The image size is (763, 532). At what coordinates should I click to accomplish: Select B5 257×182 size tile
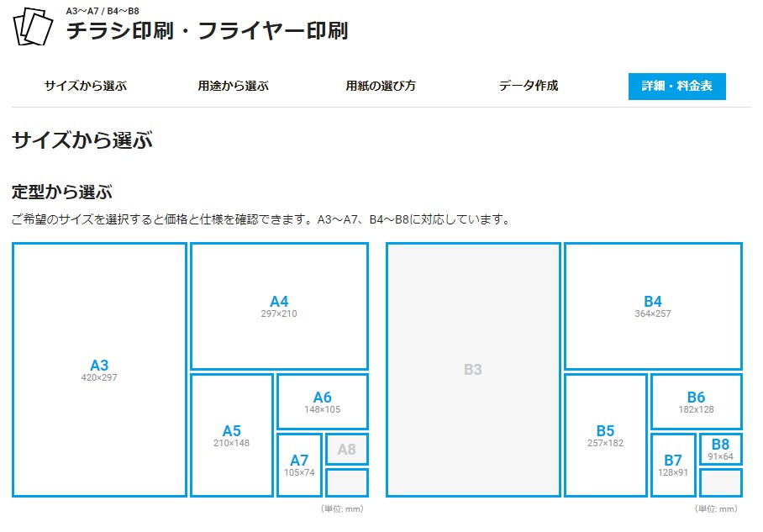pyautogui.click(x=606, y=435)
